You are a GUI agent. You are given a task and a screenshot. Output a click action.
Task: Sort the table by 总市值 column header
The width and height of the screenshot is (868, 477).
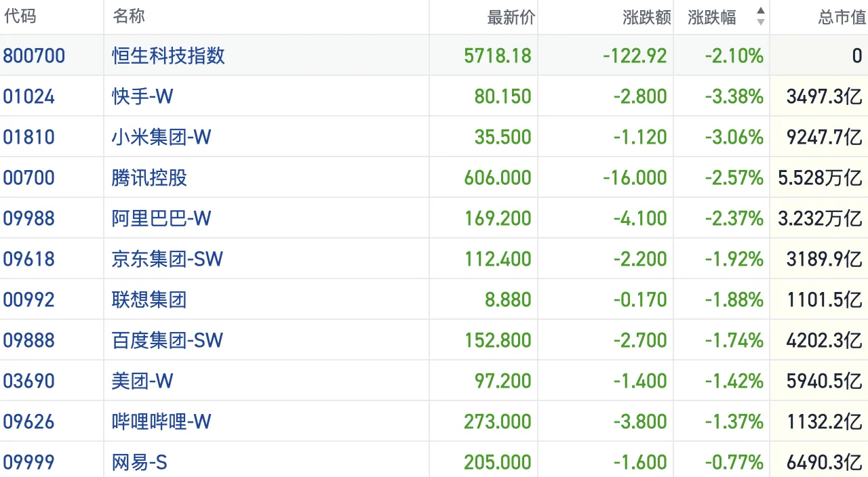click(x=842, y=18)
